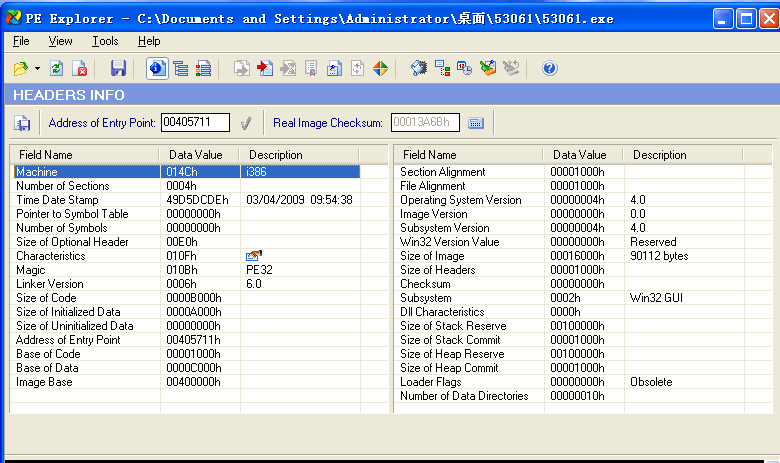This screenshot has height=463, width=780.
Task: Click the grayed Relocations icon with X
Action: pos(288,69)
